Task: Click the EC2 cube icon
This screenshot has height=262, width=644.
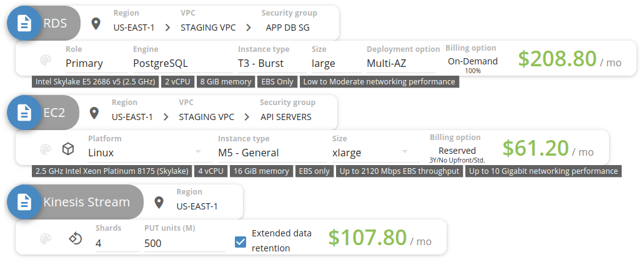Action: [67, 149]
